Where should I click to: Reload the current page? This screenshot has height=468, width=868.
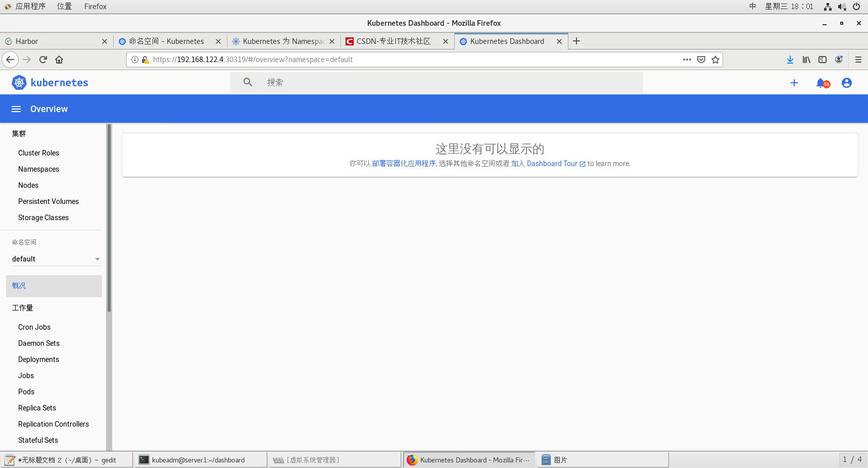43,59
